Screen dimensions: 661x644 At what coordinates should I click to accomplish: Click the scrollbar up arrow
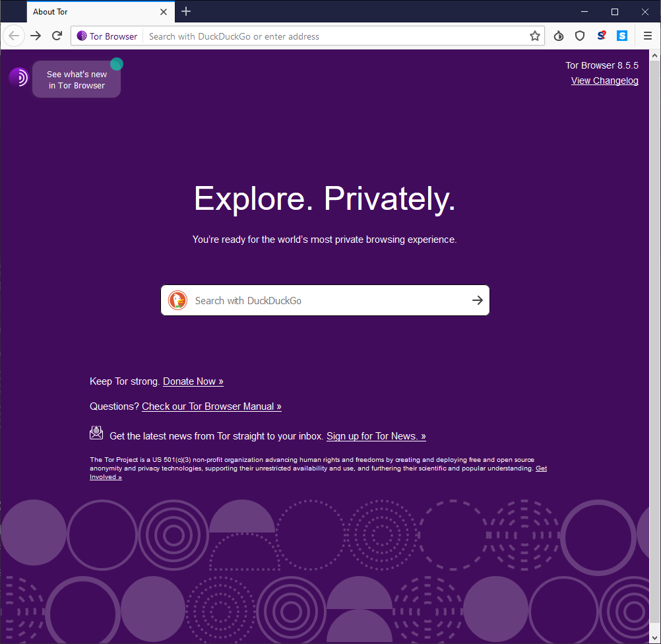(x=654, y=55)
